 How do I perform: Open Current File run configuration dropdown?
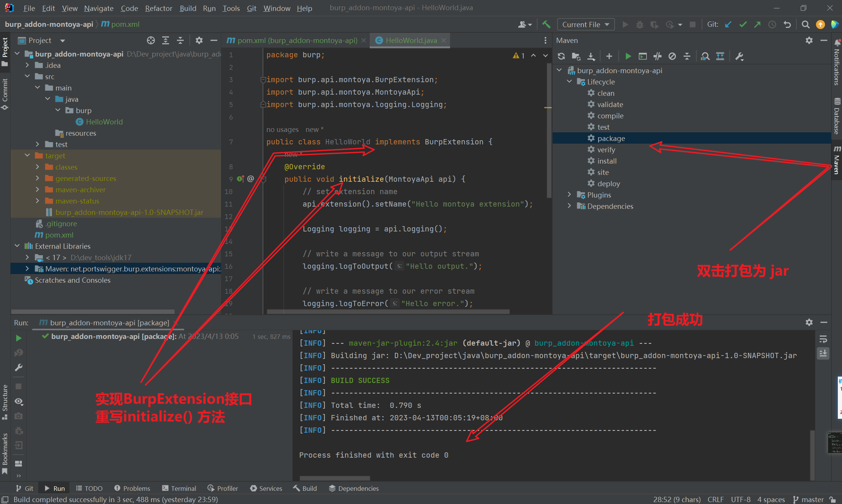(585, 25)
